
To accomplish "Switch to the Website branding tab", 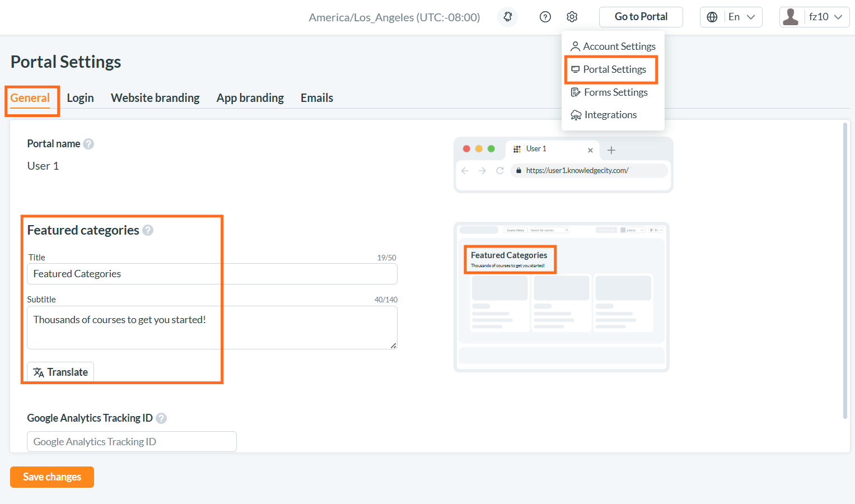I will click(155, 98).
